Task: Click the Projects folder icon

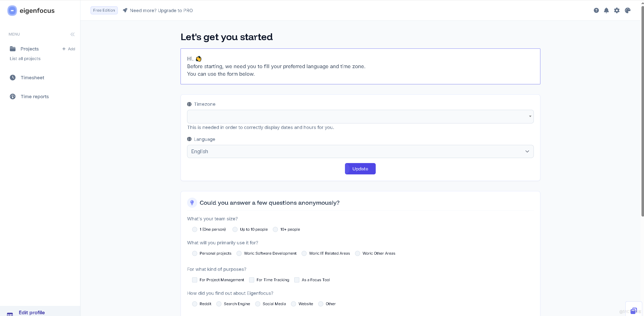Action: click(13, 49)
